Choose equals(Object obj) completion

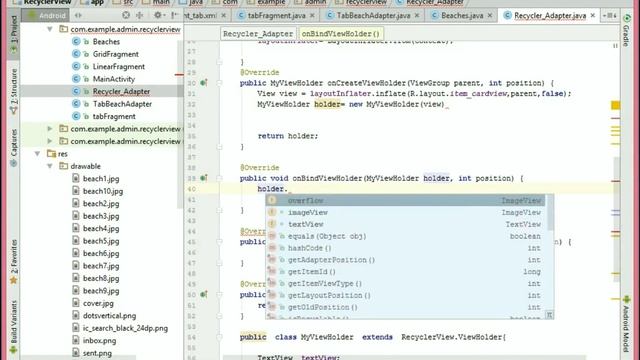click(406, 236)
